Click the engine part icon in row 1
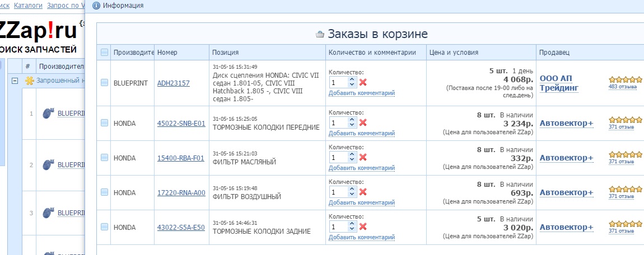 click(49, 113)
